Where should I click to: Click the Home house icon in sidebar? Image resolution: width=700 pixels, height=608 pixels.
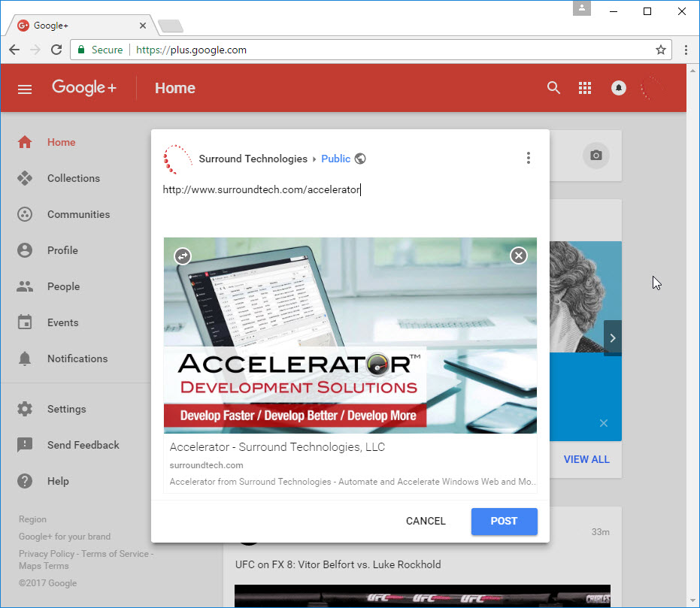click(x=25, y=142)
